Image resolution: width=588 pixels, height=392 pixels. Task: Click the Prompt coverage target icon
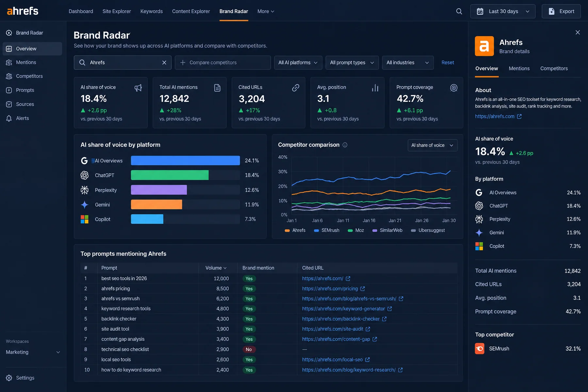tap(454, 88)
